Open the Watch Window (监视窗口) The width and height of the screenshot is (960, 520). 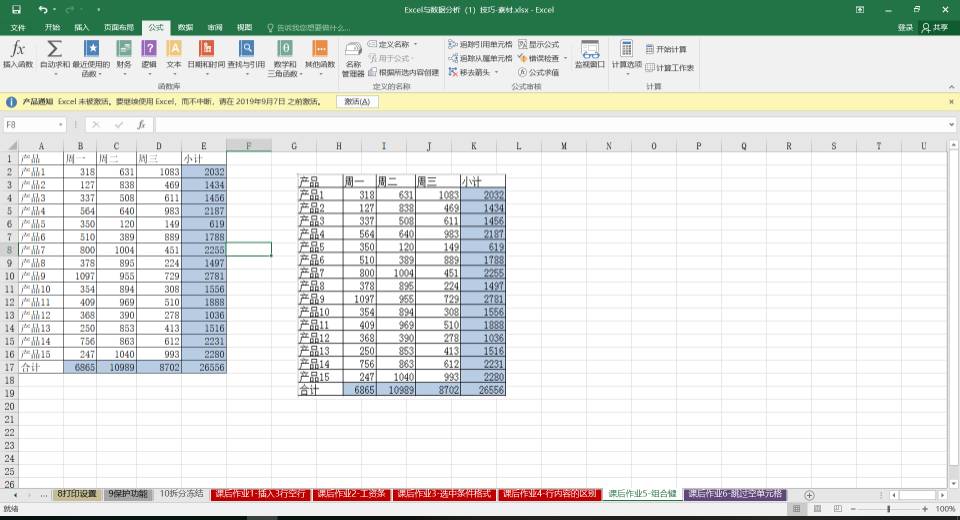(590, 55)
